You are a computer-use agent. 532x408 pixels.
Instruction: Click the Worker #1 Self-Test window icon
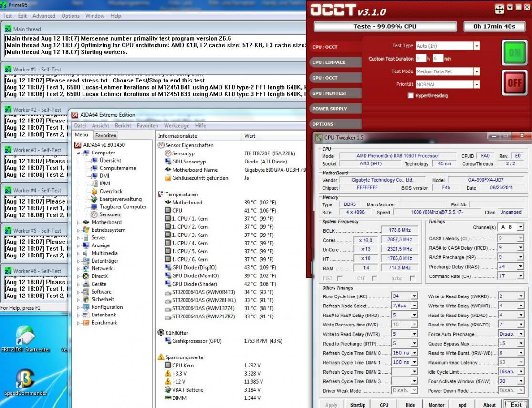tap(8, 69)
